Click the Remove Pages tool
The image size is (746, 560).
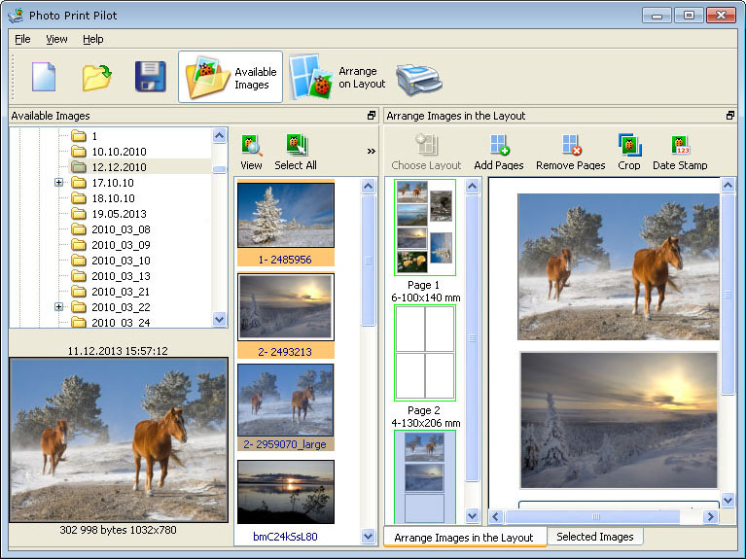[x=570, y=153]
